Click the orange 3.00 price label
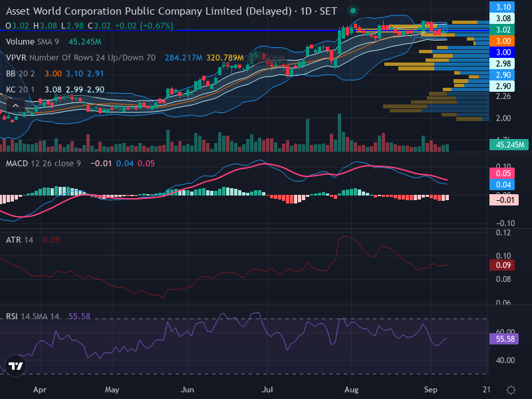The image size is (532, 399). pos(502,41)
